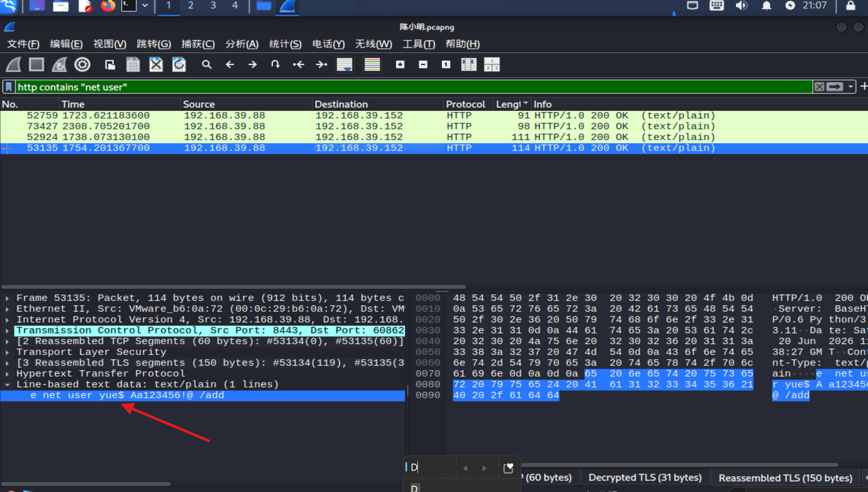Expand the Frame 53135 tree row
The width and height of the screenshot is (868, 492).
tap(7, 298)
